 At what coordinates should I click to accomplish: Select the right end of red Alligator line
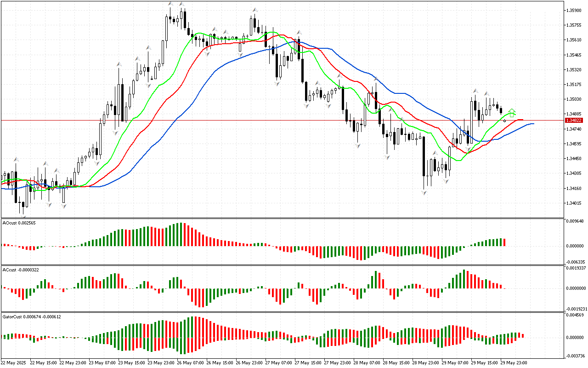(522, 120)
